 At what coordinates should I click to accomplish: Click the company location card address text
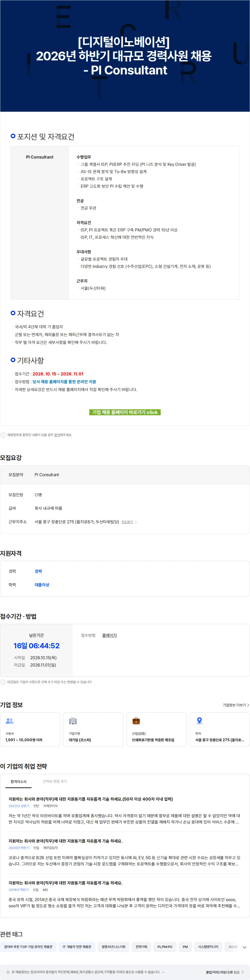click(220, 740)
